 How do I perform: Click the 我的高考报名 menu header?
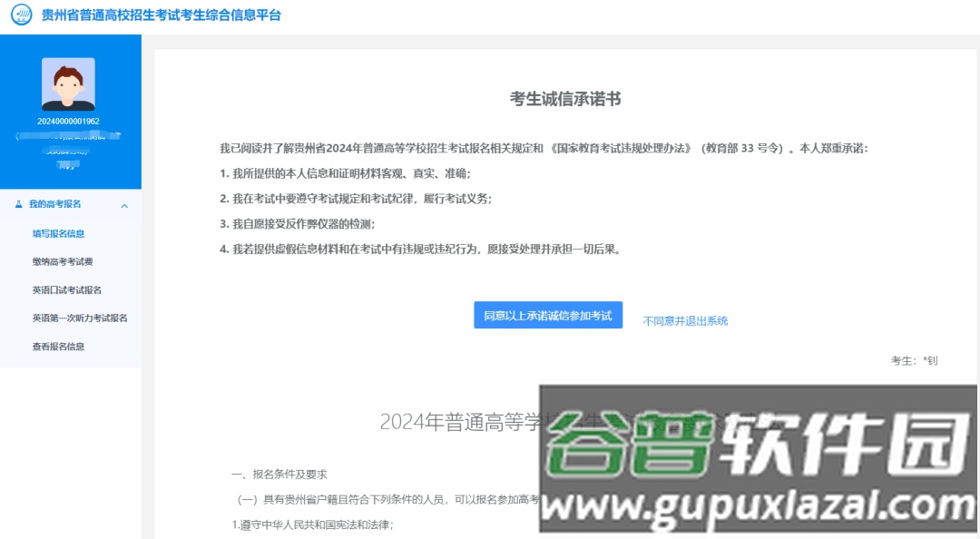54,205
